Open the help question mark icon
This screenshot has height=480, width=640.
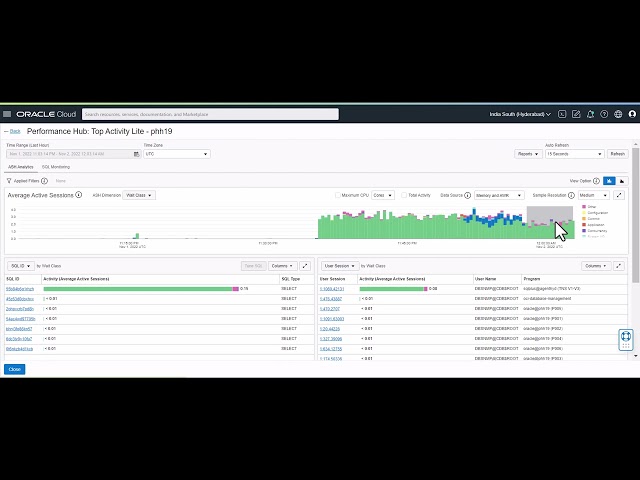pos(604,114)
